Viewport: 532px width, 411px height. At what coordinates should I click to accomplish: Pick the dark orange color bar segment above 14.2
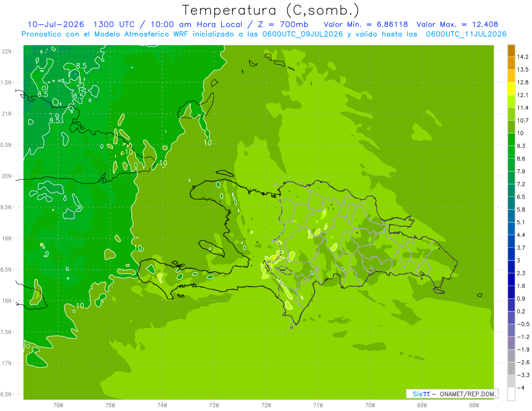pos(511,50)
